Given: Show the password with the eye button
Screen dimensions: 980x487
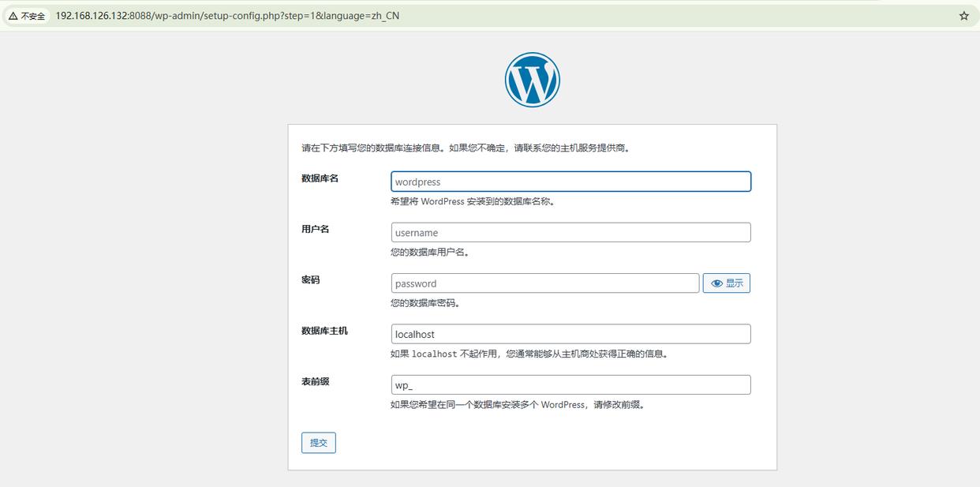Looking at the screenshot, I should [x=727, y=283].
